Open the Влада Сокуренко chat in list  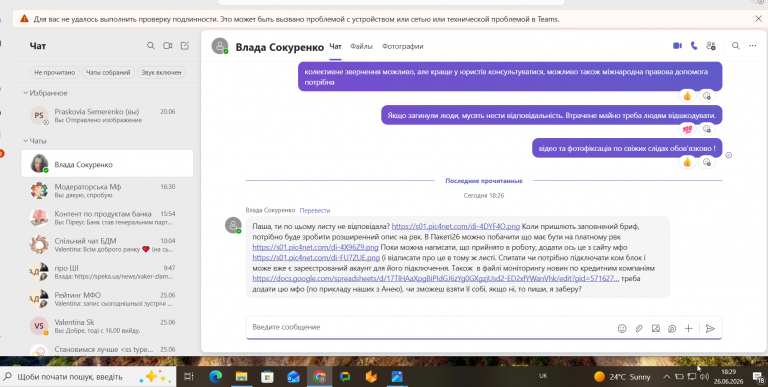(x=107, y=164)
